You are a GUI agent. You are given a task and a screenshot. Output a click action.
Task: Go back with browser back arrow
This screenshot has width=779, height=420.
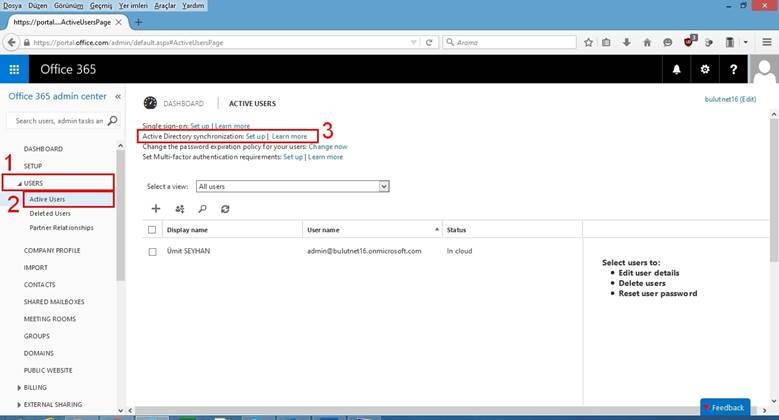[x=11, y=42]
